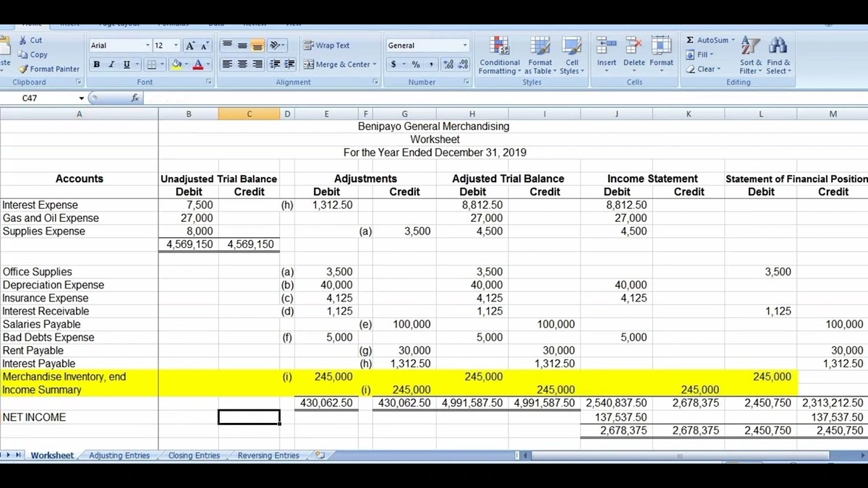This screenshot has width=868, height=488.
Task: Switch to the Reversing Entries sheet tab
Action: tap(268, 455)
